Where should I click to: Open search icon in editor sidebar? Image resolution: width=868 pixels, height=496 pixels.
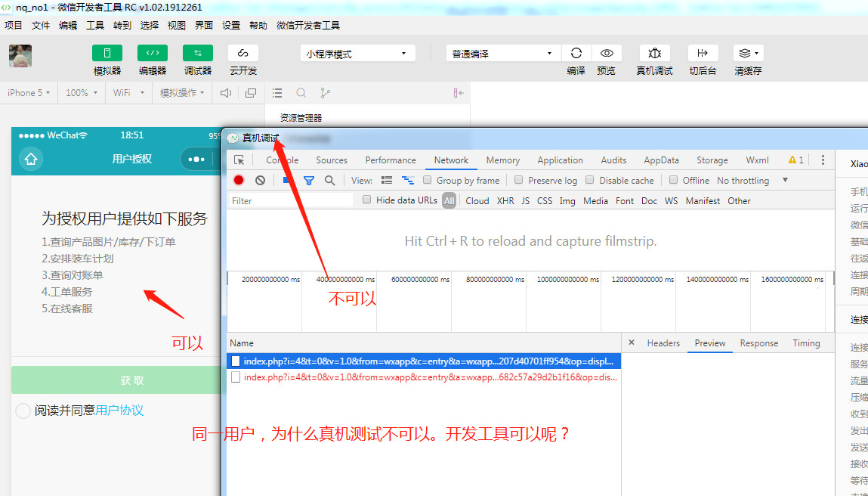(301, 93)
